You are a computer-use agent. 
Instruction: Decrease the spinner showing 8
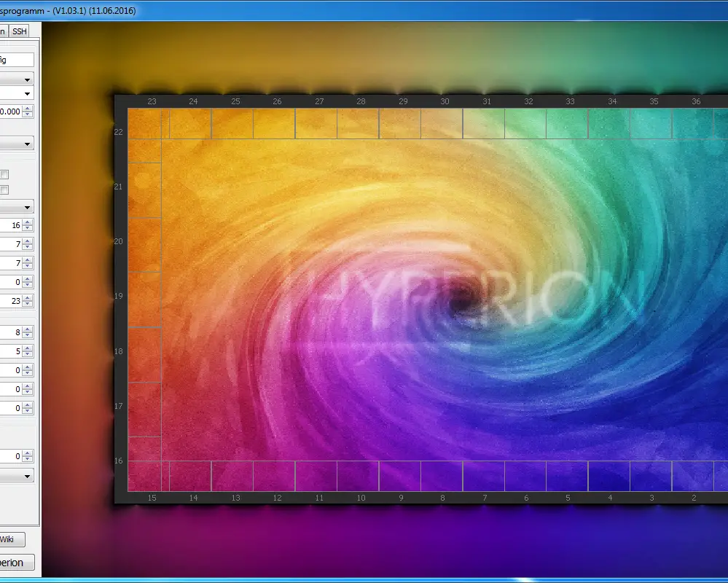point(28,334)
